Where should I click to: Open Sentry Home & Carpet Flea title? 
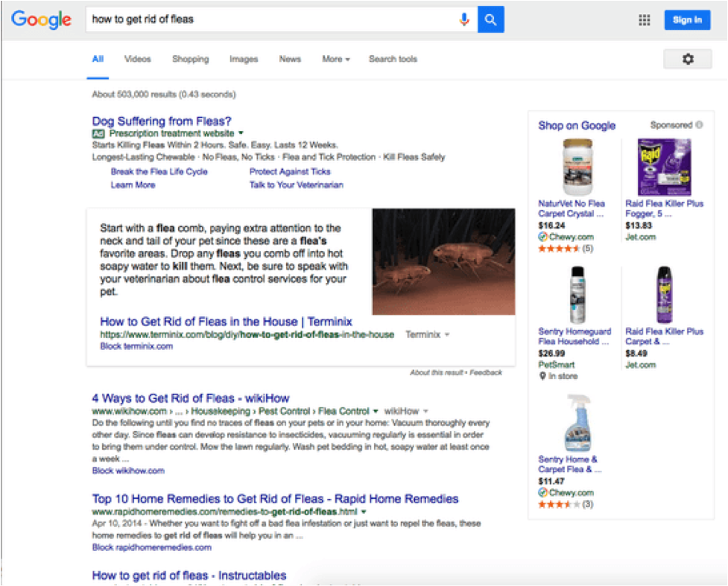tap(570, 464)
